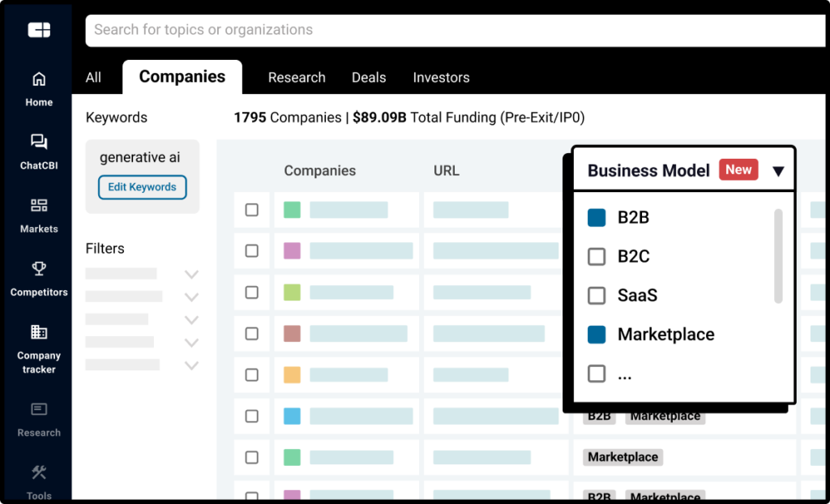
Task: Open the Home sidebar icon
Action: [x=39, y=79]
